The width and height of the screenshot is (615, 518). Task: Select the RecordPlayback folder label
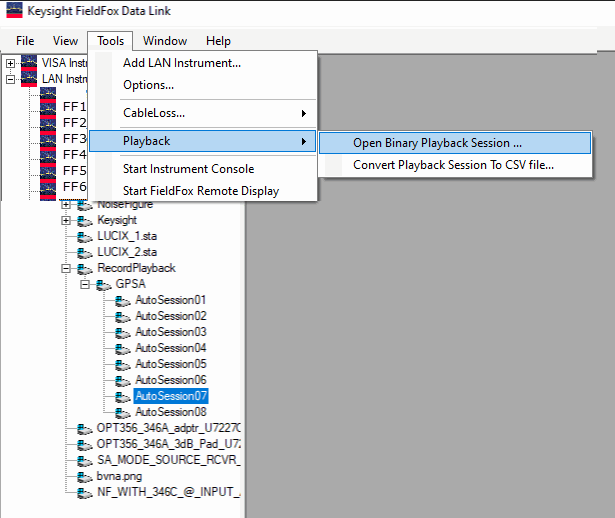136,268
